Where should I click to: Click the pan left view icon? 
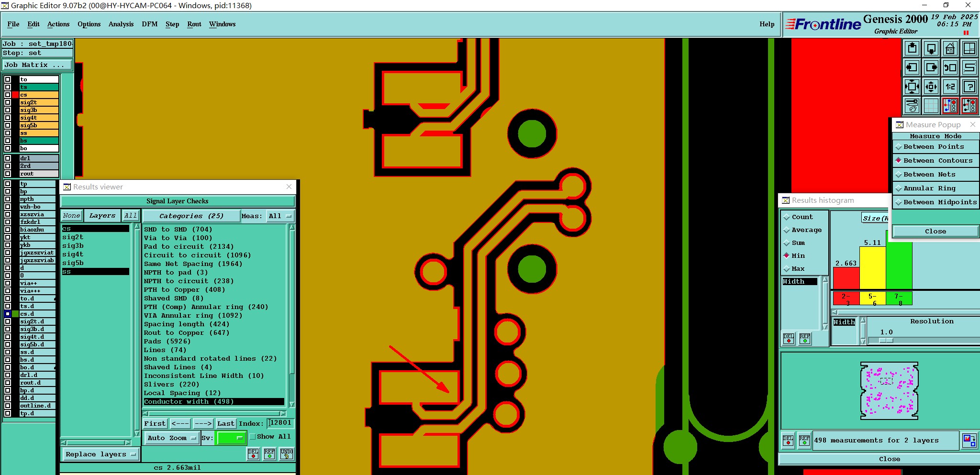[x=912, y=67]
